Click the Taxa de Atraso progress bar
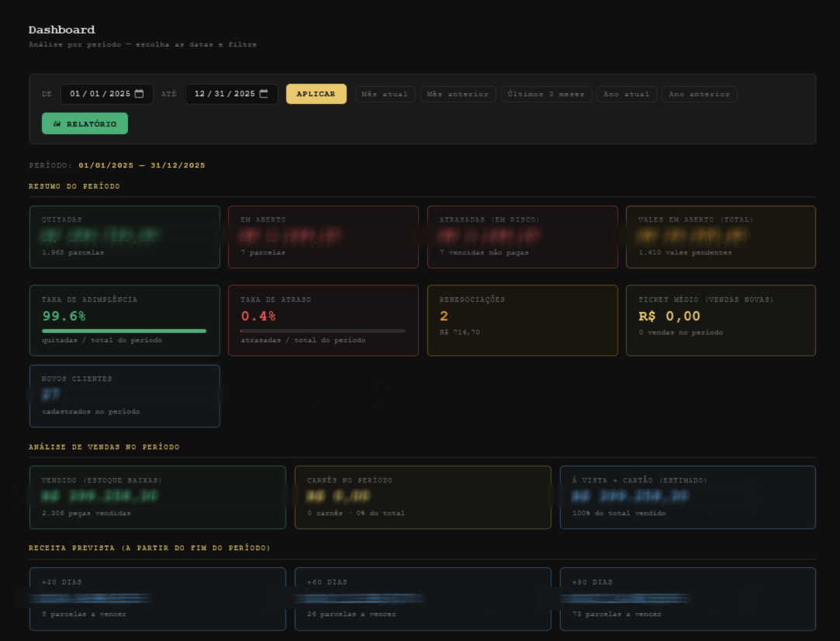Screen dimensions: 840x641 click(323, 331)
